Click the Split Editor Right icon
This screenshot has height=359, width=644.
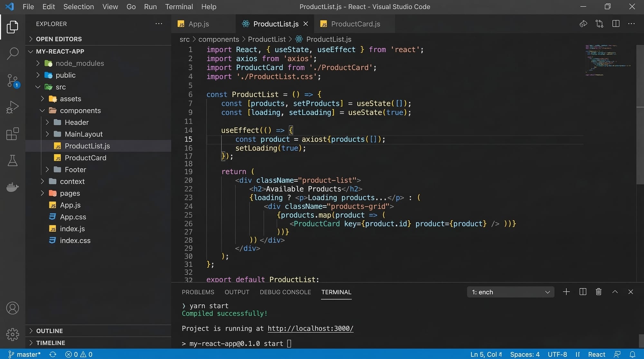[x=616, y=24]
